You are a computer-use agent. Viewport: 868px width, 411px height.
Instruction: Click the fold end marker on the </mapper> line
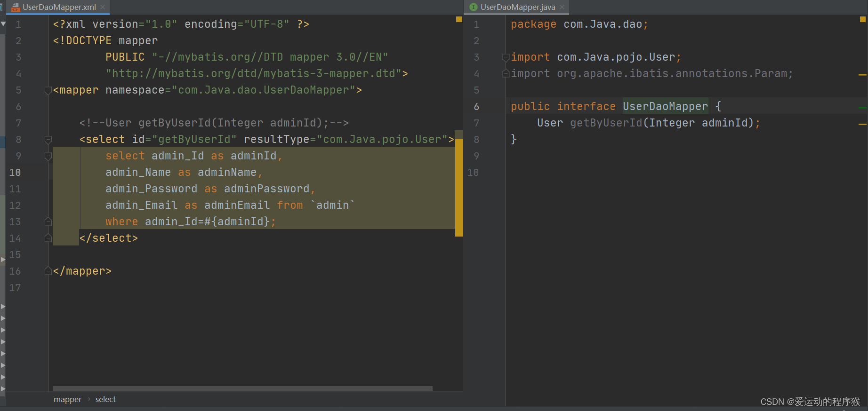point(48,271)
